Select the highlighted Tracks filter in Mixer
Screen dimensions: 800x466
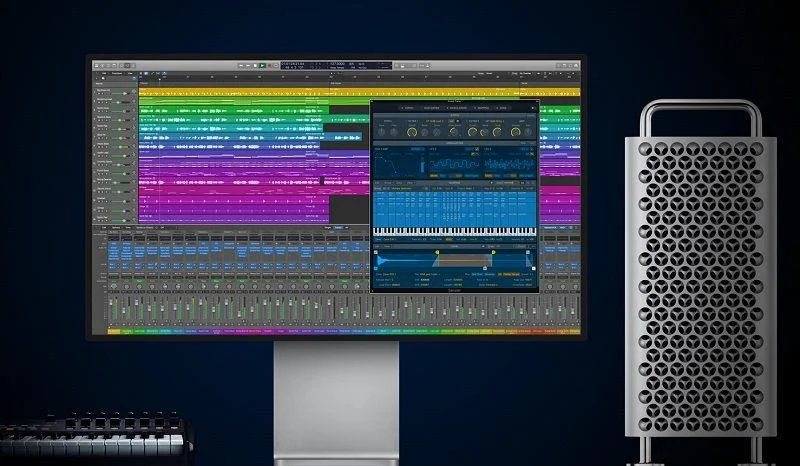click(x=338, y=228)
